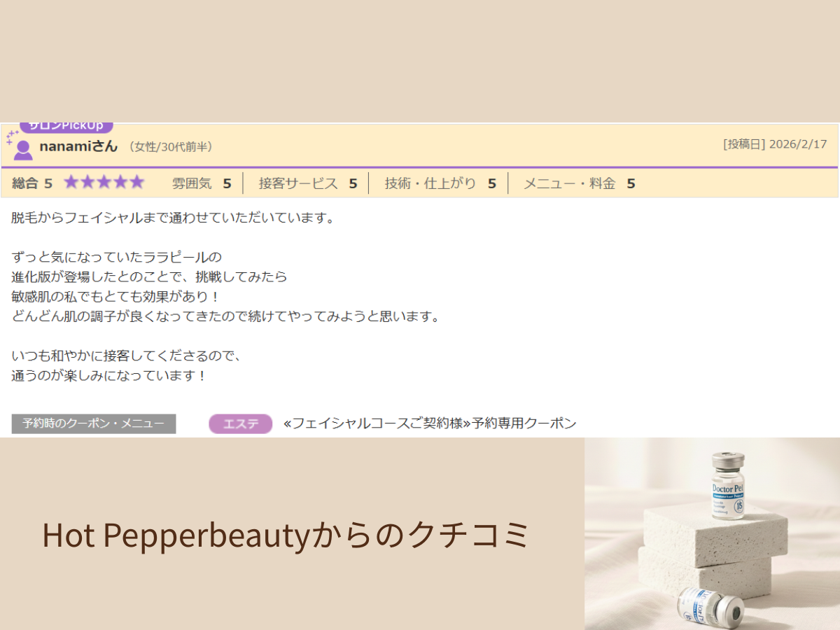
Task: Select the second rating star
Action: (87, 182)
